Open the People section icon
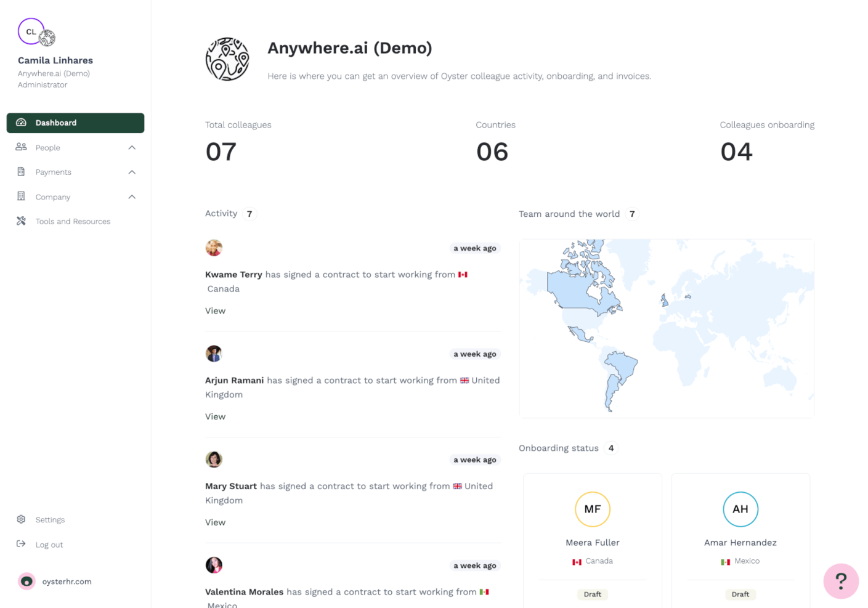The width and height of the screenshot is (868, 608). coord(22,147)
